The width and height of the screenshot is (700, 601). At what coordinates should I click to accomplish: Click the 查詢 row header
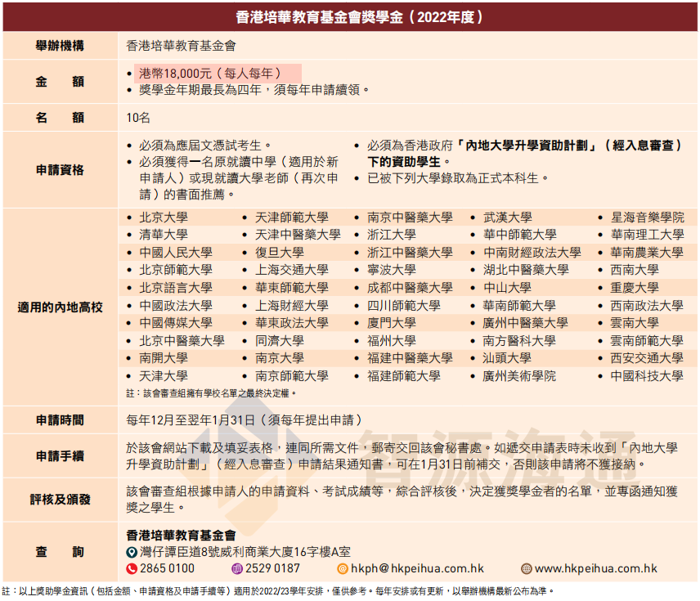61,552
